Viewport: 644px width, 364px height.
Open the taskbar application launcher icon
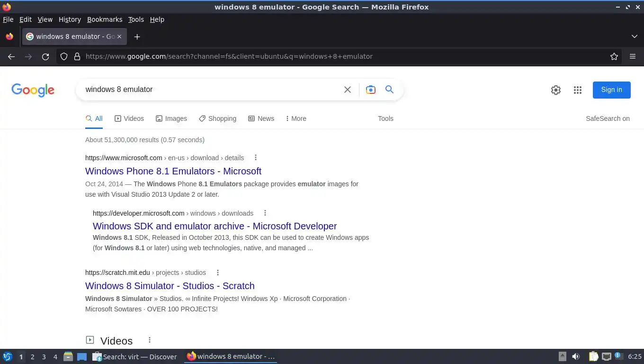(7, 356)
